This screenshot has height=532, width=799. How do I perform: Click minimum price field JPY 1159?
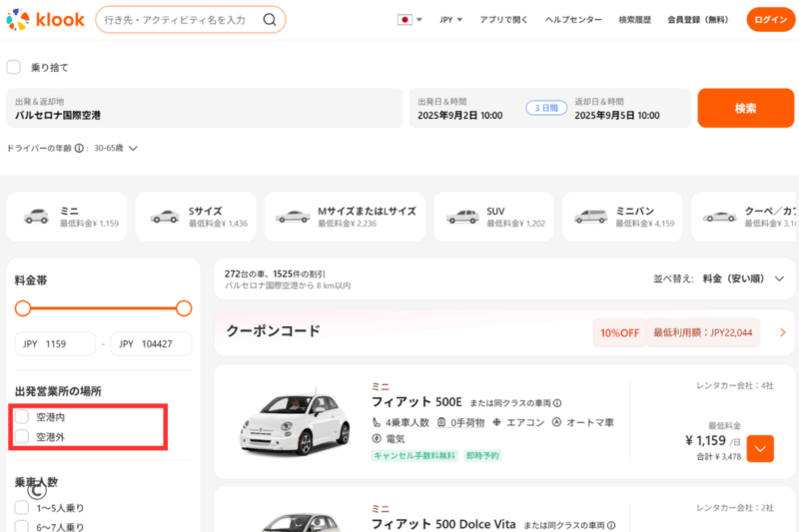pyautogui.click(x=55, y=343)
